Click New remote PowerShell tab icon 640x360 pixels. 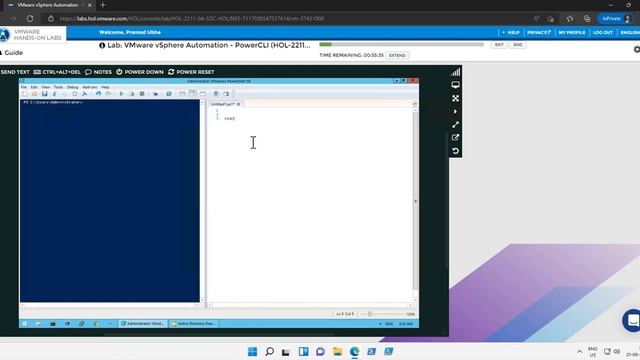(156, 94)
